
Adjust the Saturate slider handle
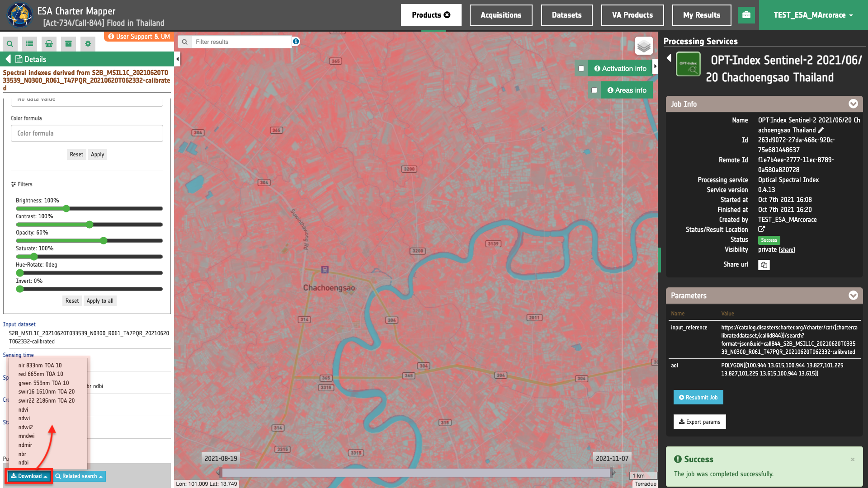click(x=34, y=257)
